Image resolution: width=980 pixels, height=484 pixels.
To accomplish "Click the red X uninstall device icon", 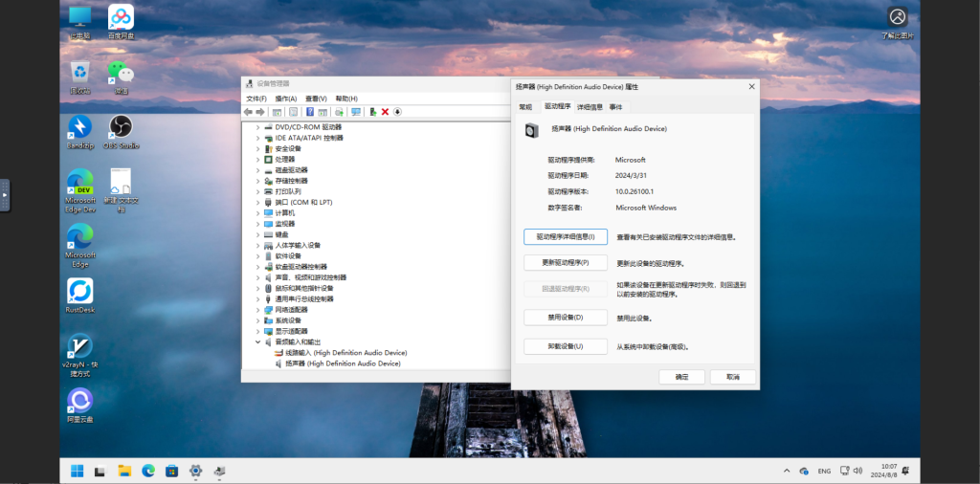I will point(385,112).
